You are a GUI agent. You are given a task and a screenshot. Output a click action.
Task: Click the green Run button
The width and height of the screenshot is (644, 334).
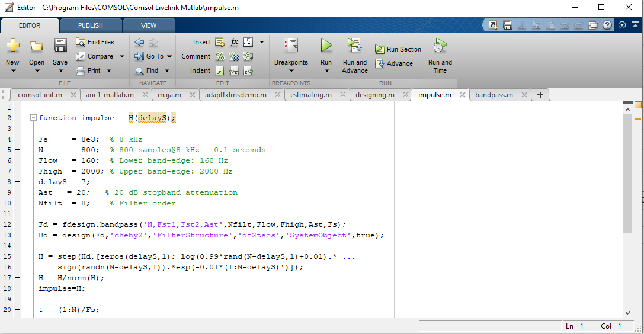tap(326, 46)
